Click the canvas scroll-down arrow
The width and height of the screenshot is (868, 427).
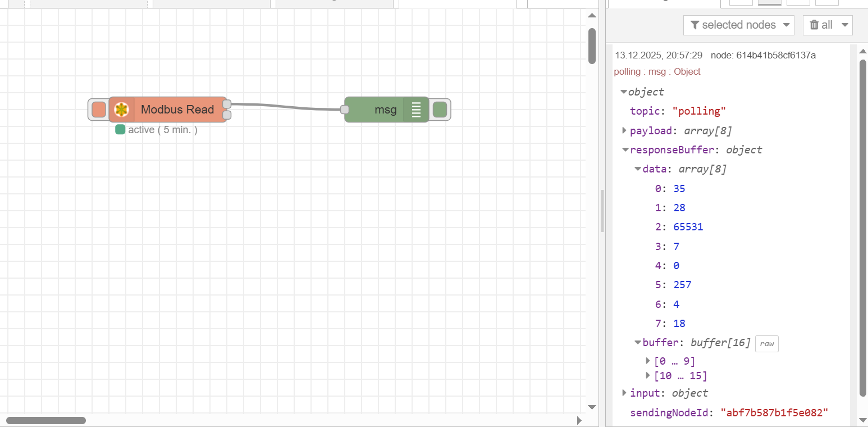pos(592,407)
